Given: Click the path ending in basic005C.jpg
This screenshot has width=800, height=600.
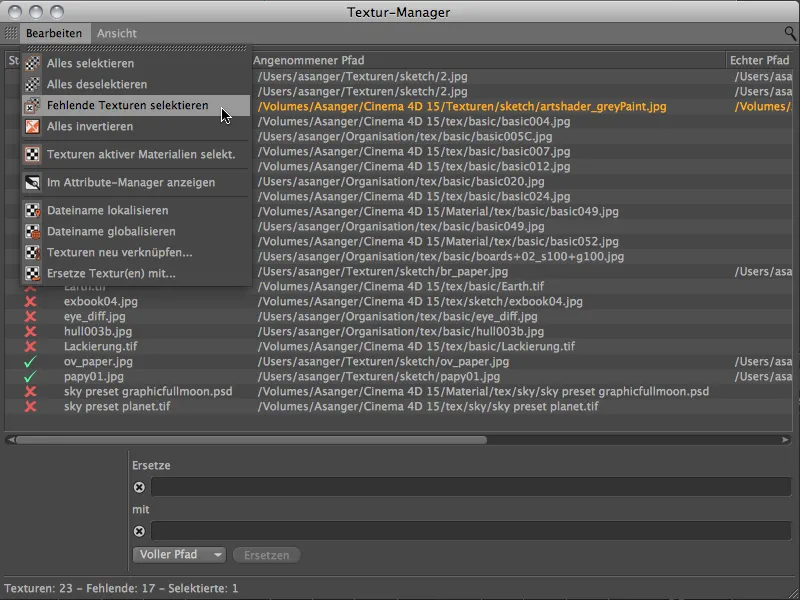Looking at the screenshot, I should click(405, 137).
